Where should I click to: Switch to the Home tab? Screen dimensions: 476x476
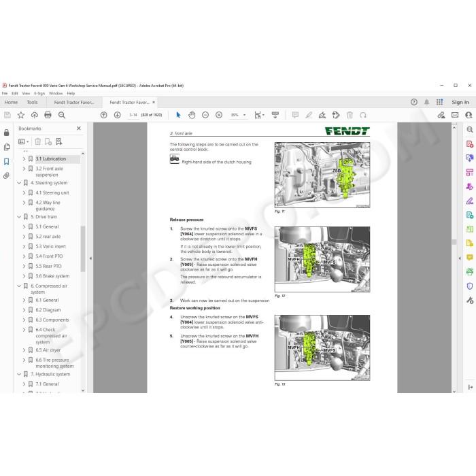12,102
